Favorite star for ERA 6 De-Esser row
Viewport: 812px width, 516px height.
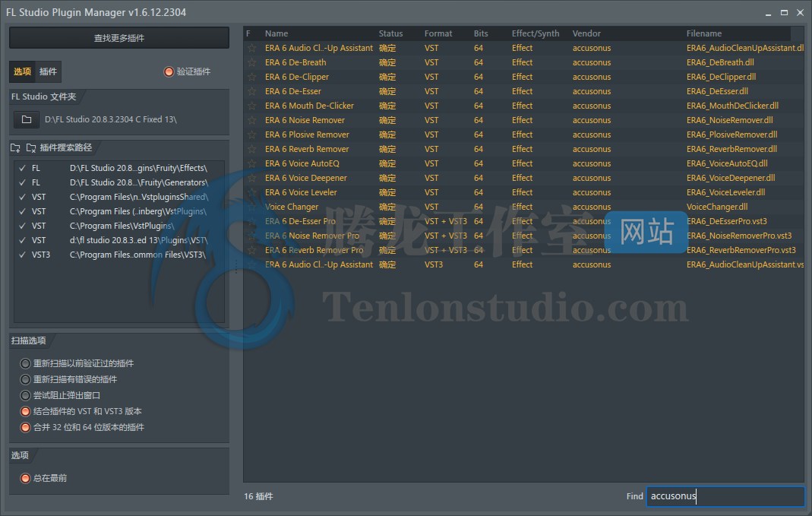[x=251, y=92]
